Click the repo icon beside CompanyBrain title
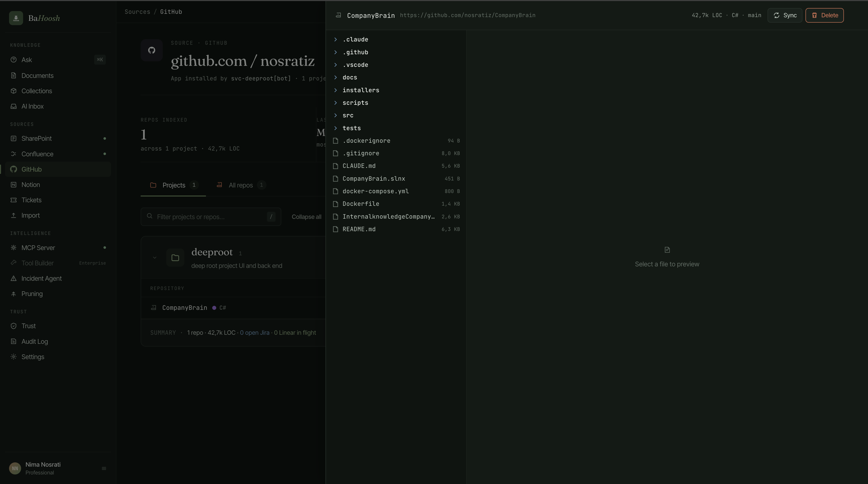Image resolution: width=868 pixels, height=484 pixels. point(338,15)
